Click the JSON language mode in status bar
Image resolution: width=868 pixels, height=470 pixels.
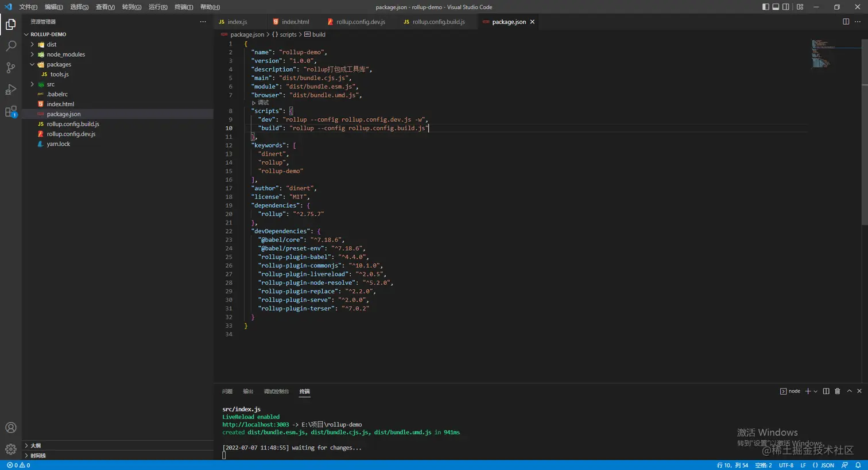[823, 465]
